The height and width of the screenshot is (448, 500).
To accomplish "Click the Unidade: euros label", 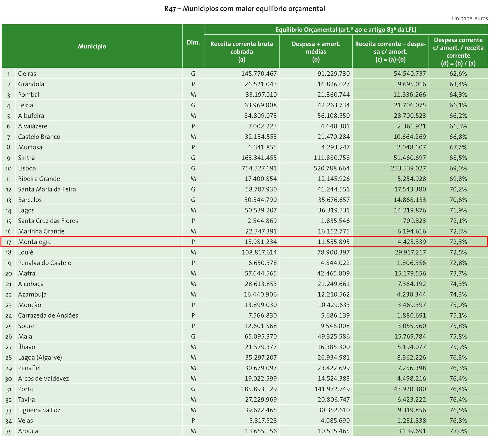I will (469, 18).
